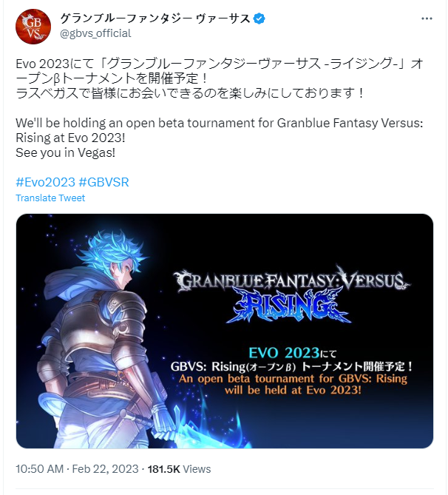The height and width of the screenshot is (495, 448).
Task: Click the See you in Vegas line
Action: (x=65, y=153)
